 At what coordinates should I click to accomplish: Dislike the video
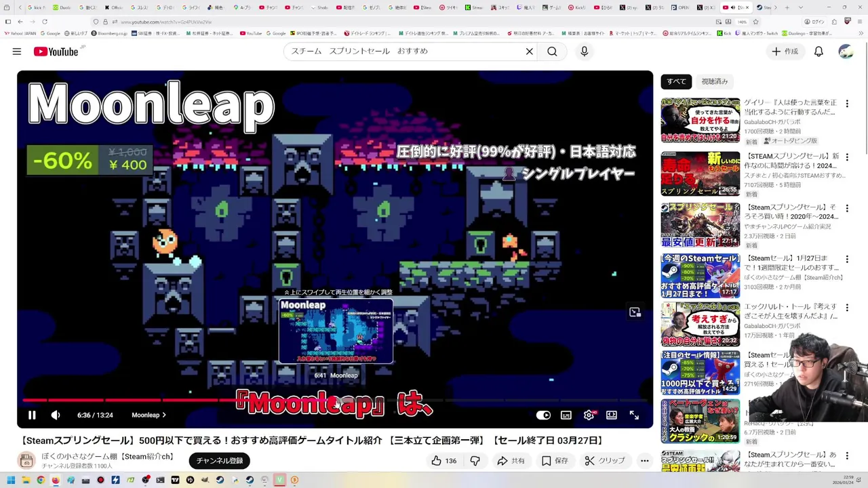click(475, 461)
